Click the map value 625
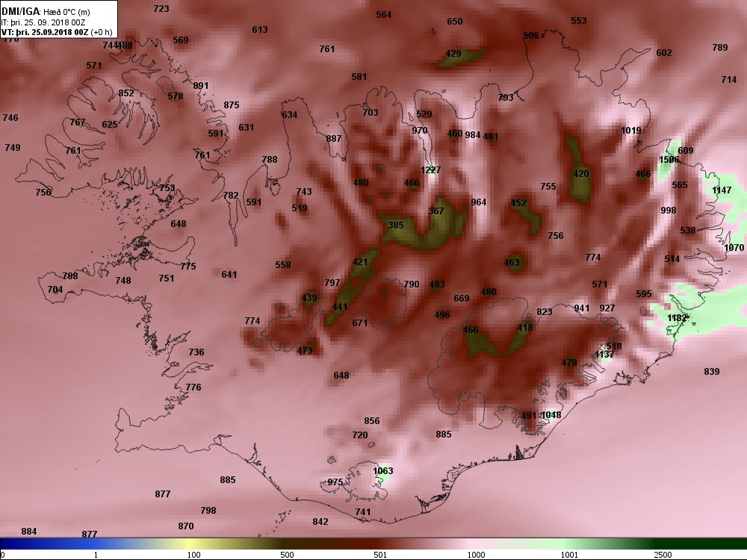 click(x=110, y=124)
